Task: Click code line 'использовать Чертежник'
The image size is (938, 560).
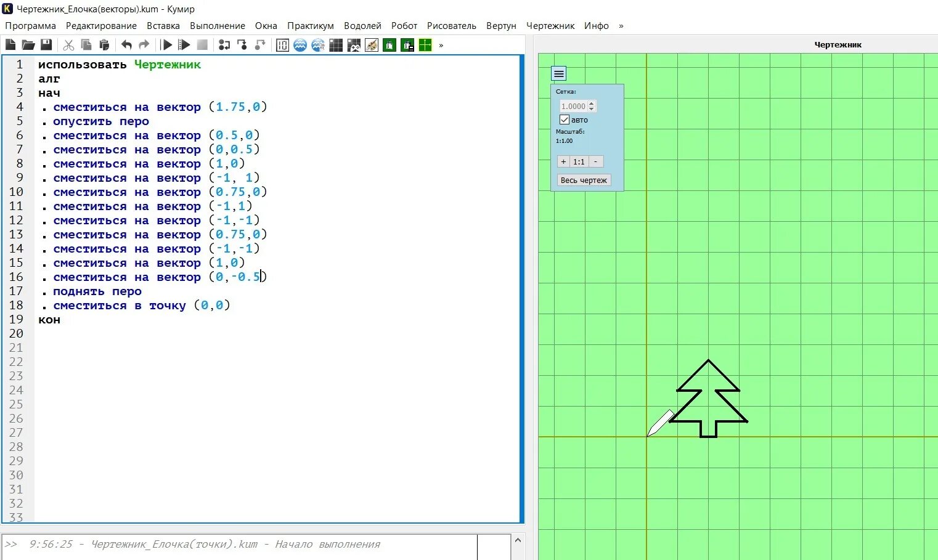Action: click(x=120, y=65)
